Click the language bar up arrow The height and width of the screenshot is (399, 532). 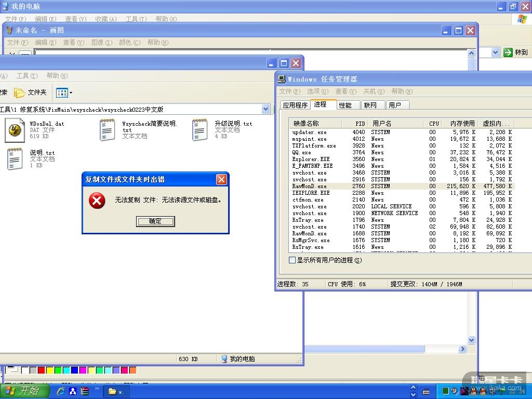pos(413,388)
